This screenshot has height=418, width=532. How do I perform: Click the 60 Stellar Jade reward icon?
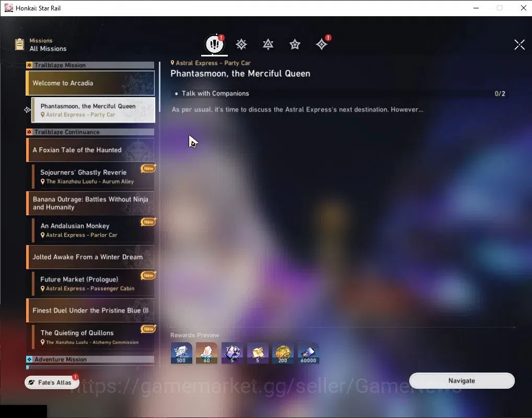point(206,353)
